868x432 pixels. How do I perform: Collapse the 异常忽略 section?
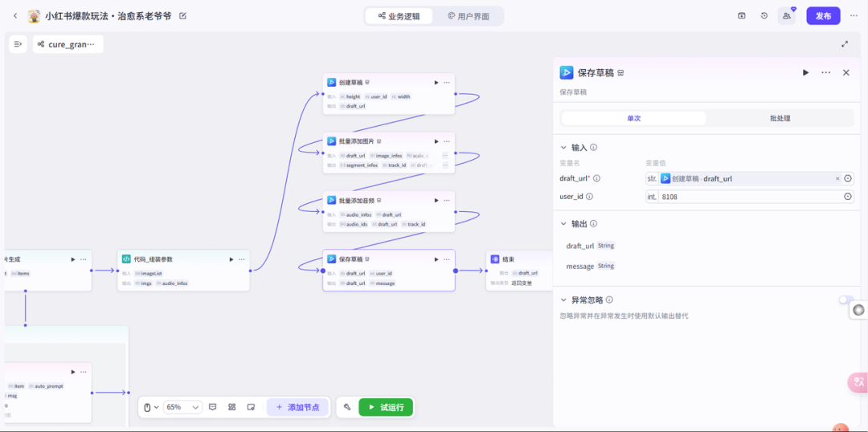[x=564, y=300]
